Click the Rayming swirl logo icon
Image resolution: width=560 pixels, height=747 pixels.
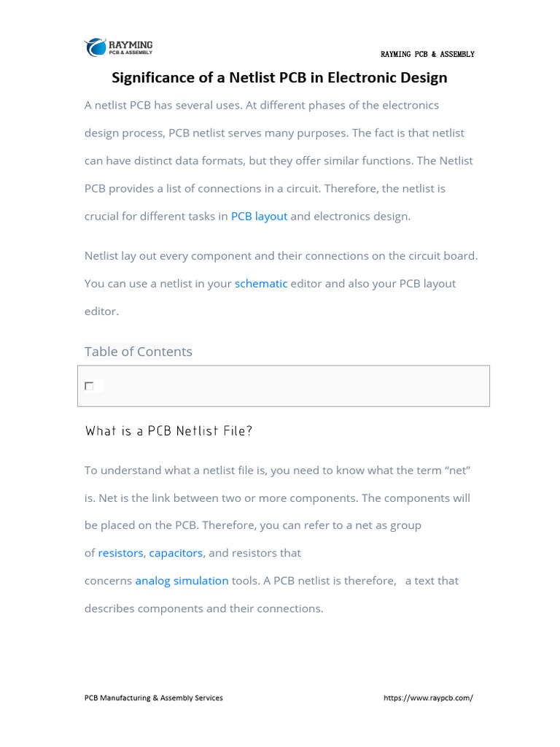point(96,47)
